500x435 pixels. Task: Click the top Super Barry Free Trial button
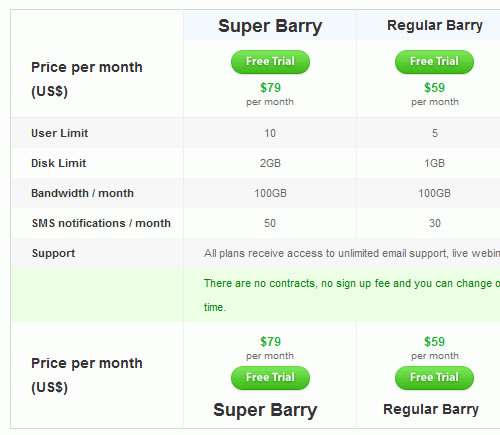pyautogui.click(x=270, y=62)
